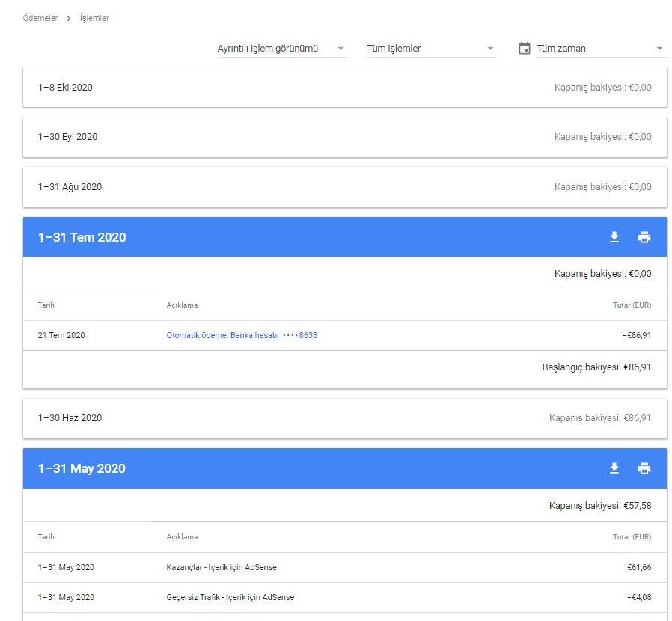
Task: Print the 1–31 May 2020 statement
Action: coord(644,468)
